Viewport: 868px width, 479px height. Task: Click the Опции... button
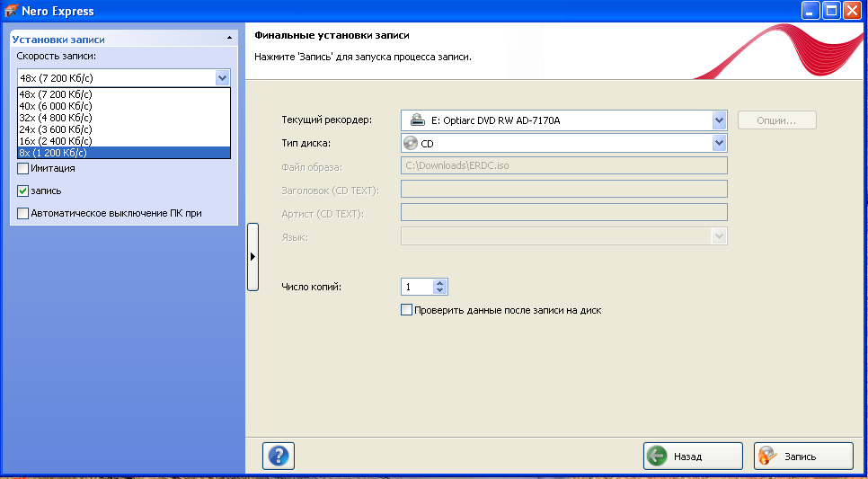(x=776, y=120)
